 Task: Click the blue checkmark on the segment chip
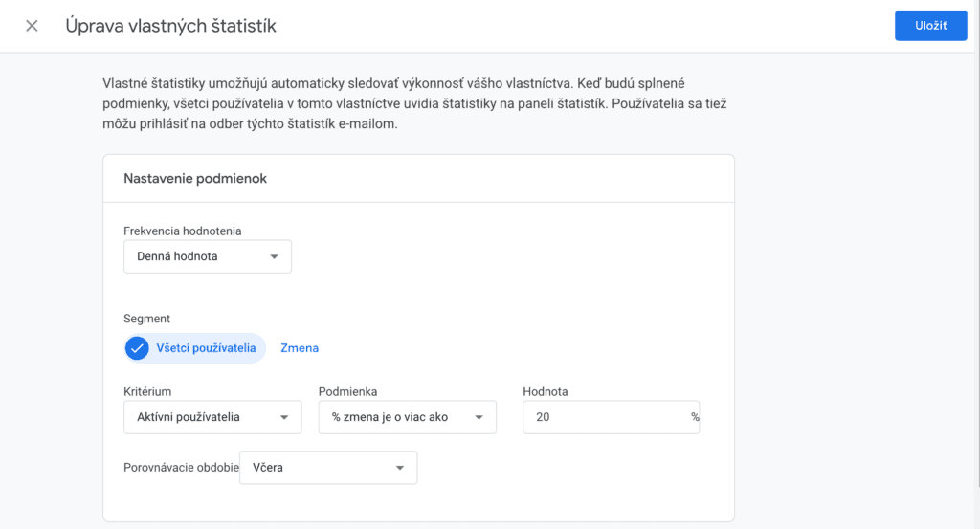[x=137, y=348]
